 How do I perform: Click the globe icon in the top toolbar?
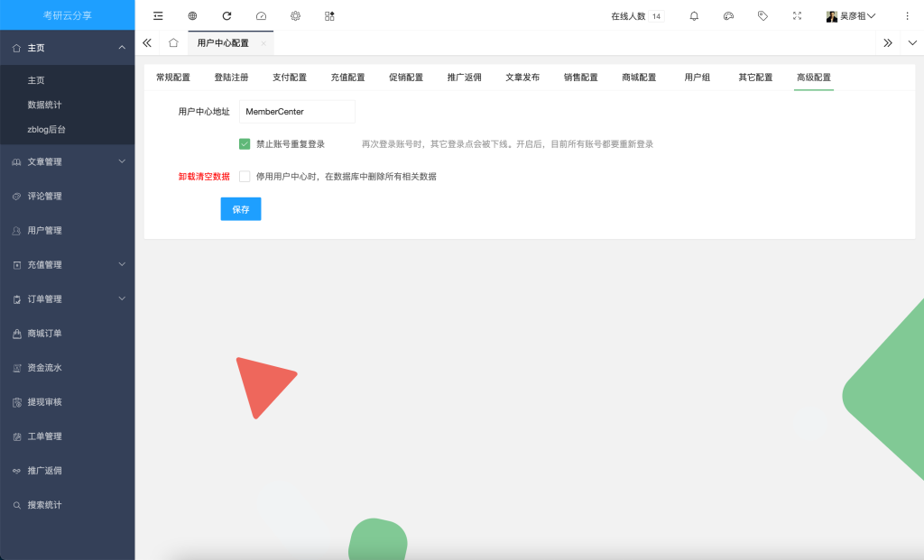pos(192,15)
